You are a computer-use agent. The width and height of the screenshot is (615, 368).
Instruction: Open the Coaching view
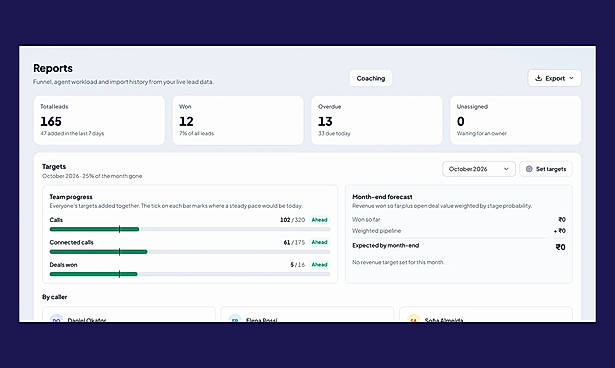click(x=371, y=78)
